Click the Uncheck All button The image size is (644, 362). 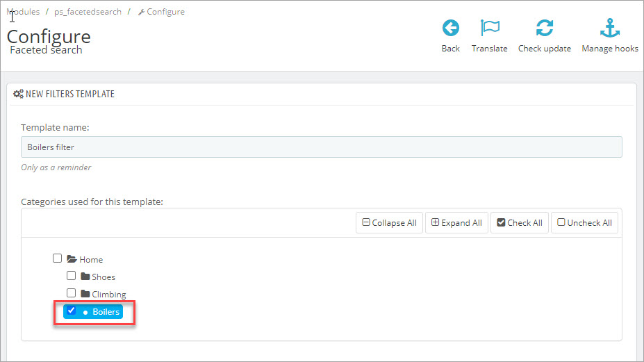coord(584,223)
